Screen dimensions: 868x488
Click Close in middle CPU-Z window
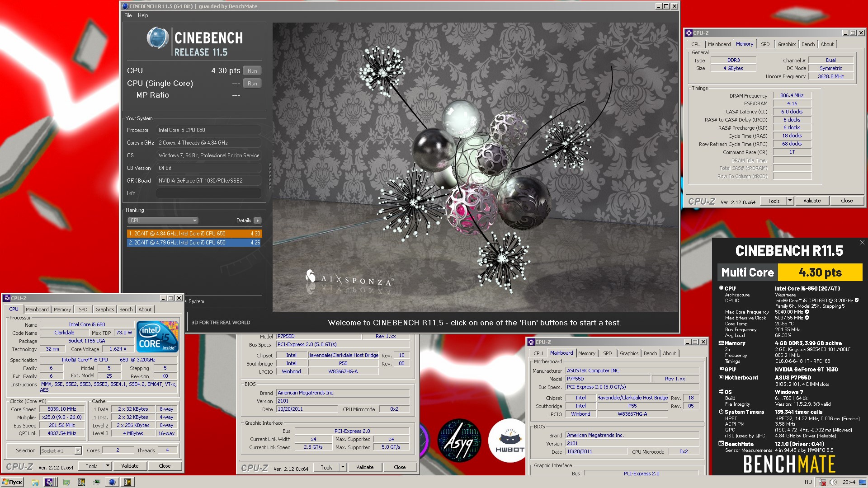(x=400, y=467)
